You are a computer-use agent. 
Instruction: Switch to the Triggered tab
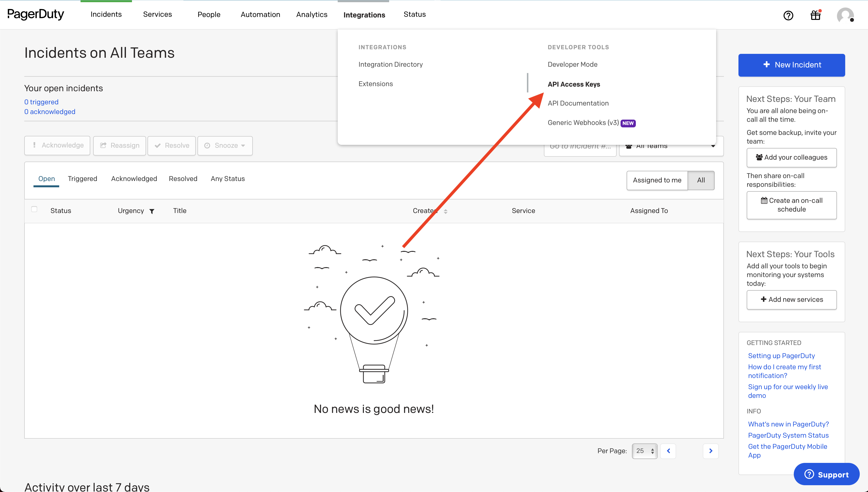(x=82, y=179)
